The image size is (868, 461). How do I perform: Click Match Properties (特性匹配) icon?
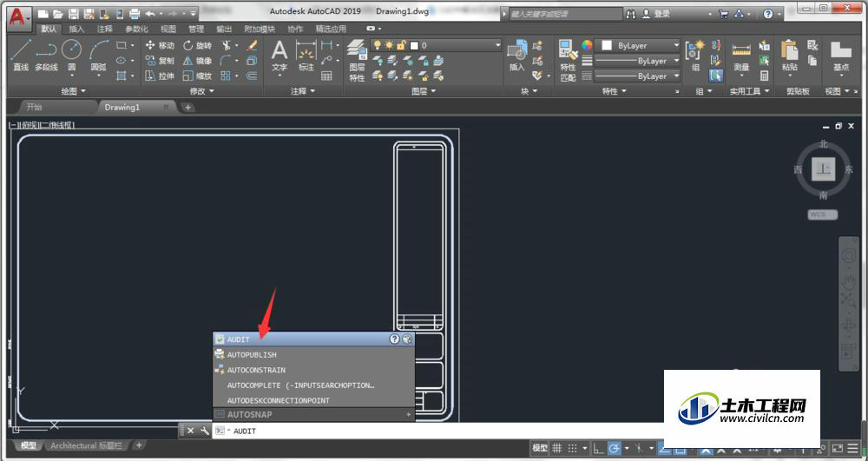click(x=568, y=61)
